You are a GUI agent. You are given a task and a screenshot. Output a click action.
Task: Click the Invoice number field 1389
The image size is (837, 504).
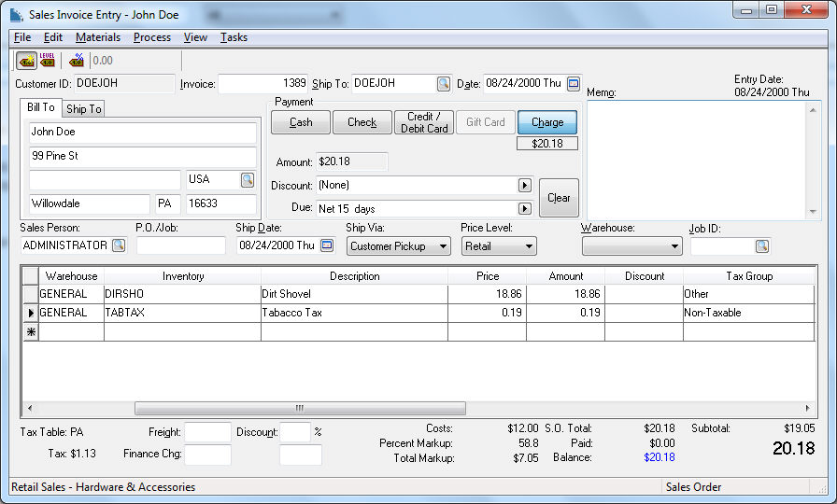point(262,84)
